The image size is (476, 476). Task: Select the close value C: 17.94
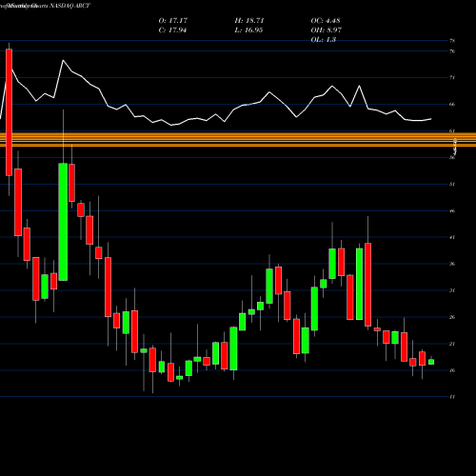pos(172,30)
